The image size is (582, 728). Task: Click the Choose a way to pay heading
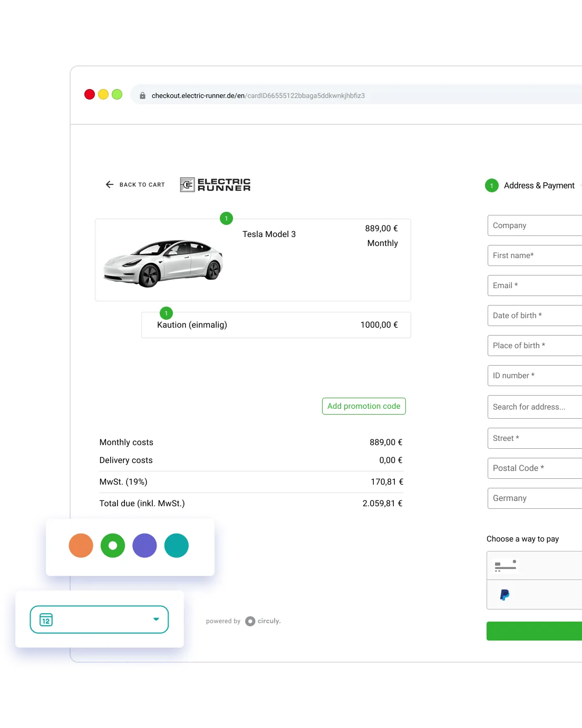(x=522, y=539)
